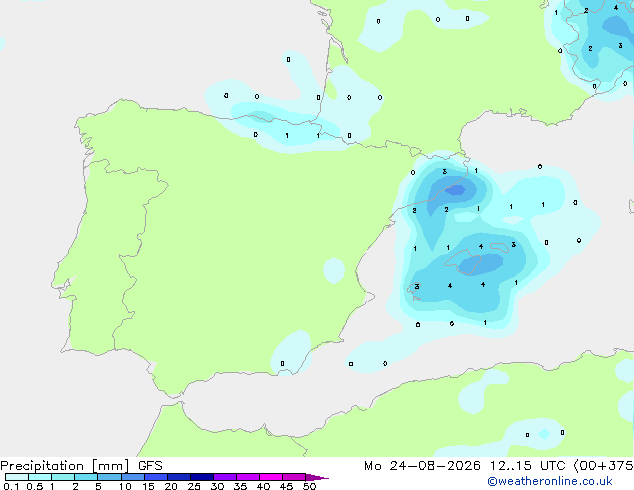The width and height of the screenshot is (634, 490).
Task: Choose the 40 to 45 mm magenta swatch
Action: pyautogui.click(x=271, y=477)
